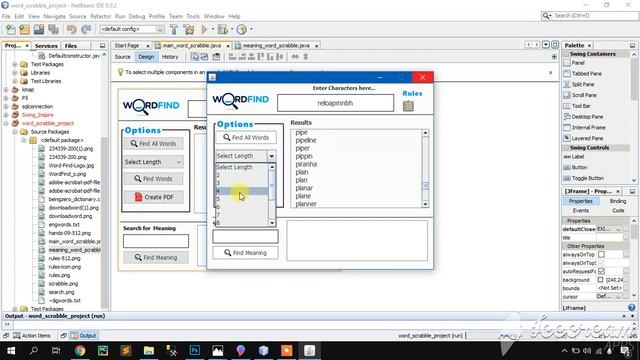Screen dimensions: 640x360
Task: Click the Open Project toolbar icon
Action: [x=39, y=29]
